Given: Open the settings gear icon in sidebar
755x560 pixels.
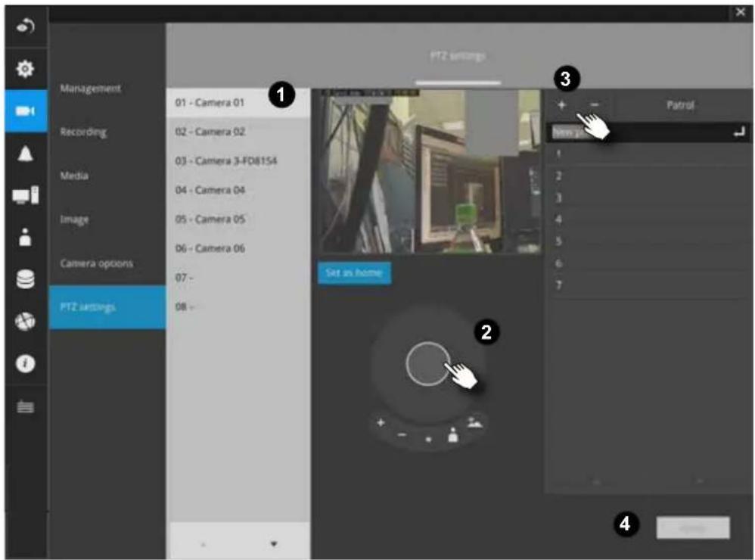Looking at the screenshot, I should [25, 69].
